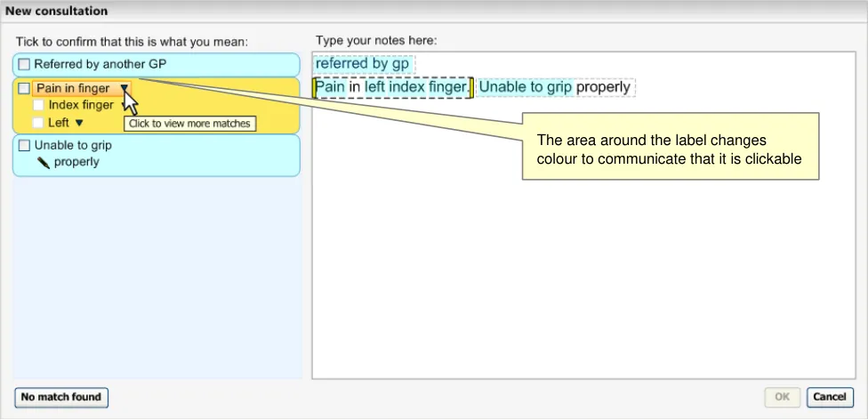Click the word "properly" in the notes area

tap(603, 87)
